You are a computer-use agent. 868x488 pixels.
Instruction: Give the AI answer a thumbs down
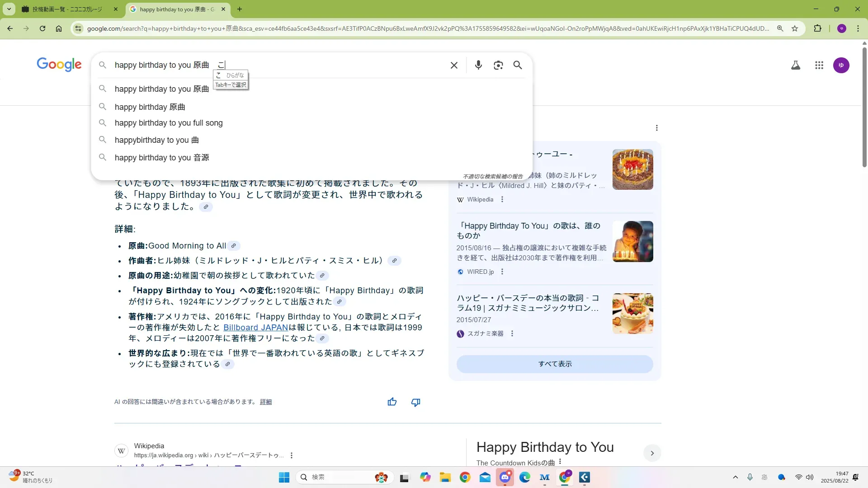(415, 402)
